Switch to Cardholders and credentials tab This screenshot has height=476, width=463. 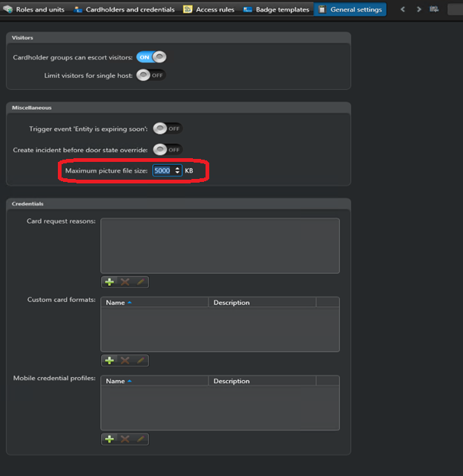[x=124, y=10]
